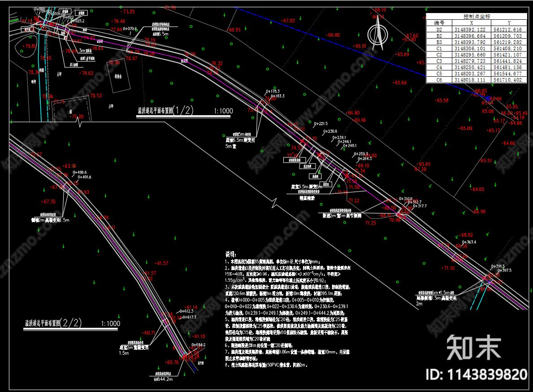Click the red elevation value "67.02"
The image size is (533, 392).
click(x=289, y=21)
